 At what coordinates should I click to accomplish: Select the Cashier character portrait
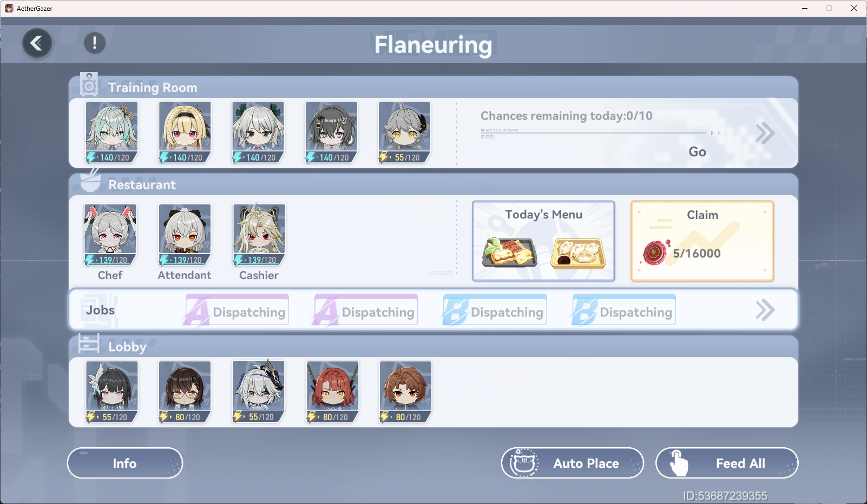[259, 235]
